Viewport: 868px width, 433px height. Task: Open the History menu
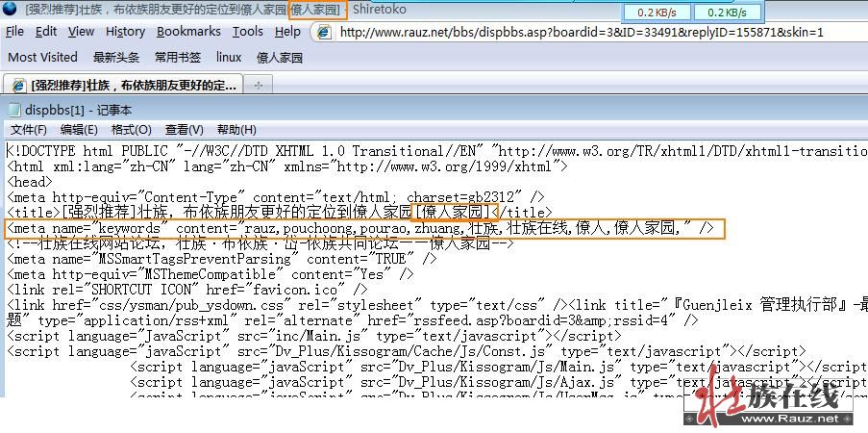click(125, 32)
